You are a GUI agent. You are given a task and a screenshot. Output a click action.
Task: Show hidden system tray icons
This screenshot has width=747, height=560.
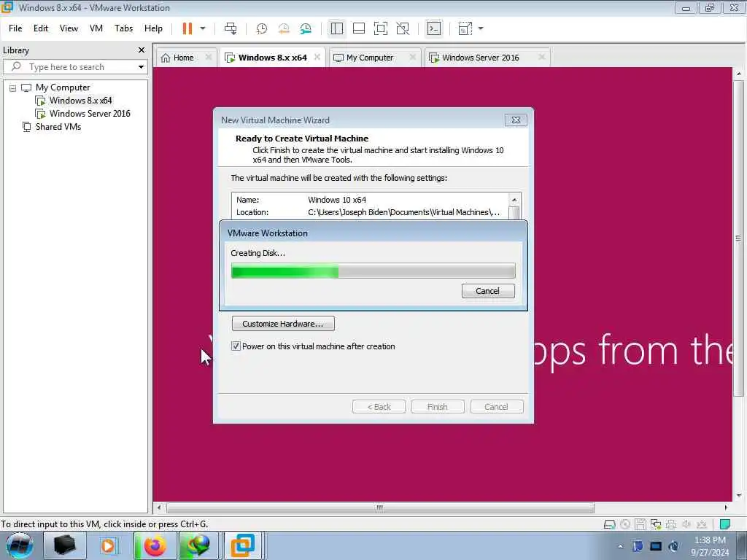click(620, 547)
